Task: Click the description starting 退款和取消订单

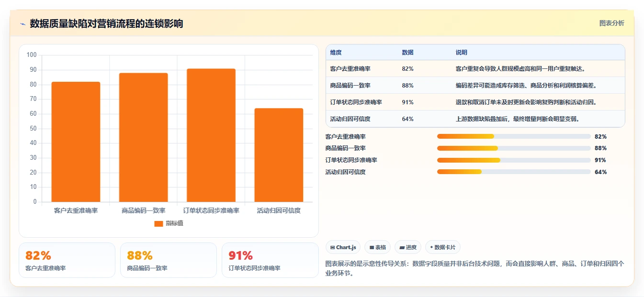Action: pyautogui.click(x=526, y=102)
